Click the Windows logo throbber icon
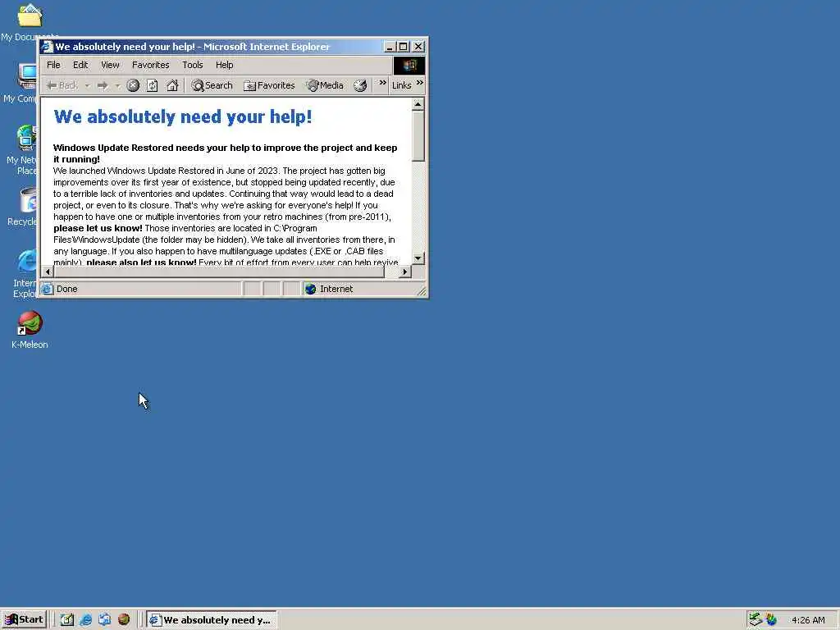Viewport: 840px width, 630px height. point(409,66)
